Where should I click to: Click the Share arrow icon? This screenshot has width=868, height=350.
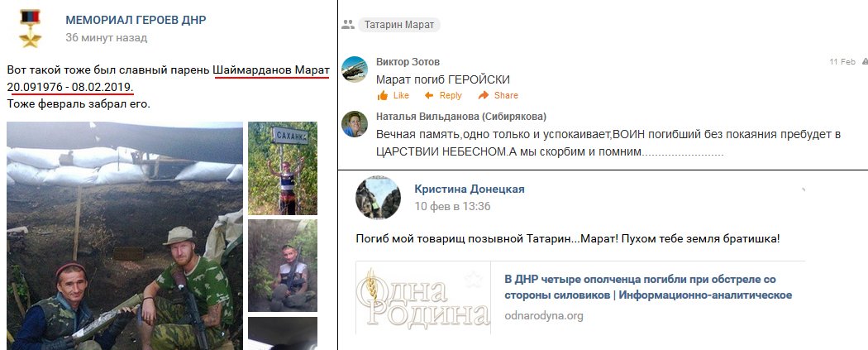484,95
